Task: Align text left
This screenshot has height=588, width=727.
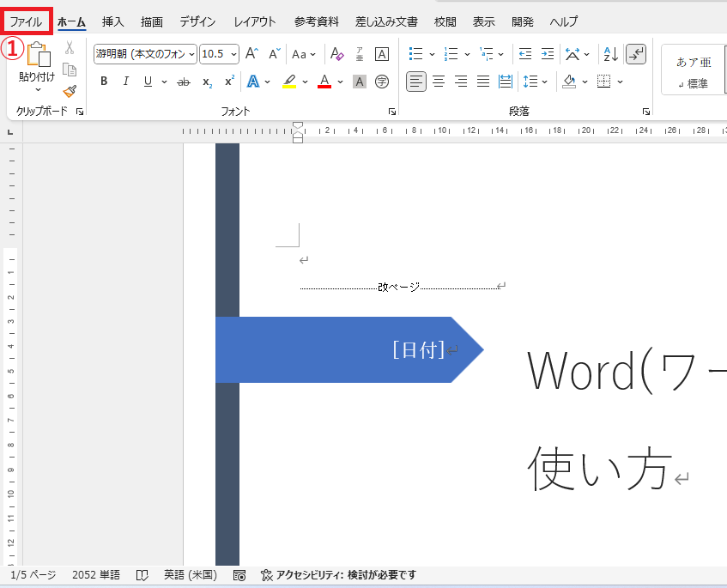Action: point(416,82)
